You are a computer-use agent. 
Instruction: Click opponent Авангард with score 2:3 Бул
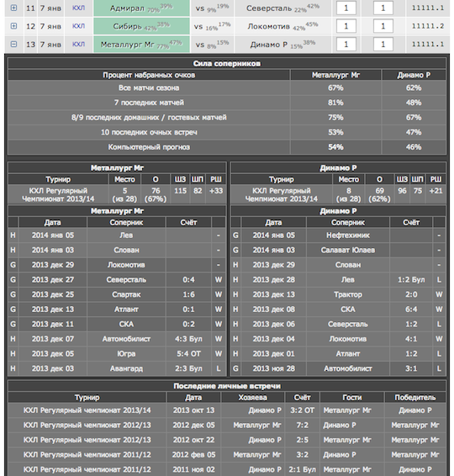(x=126, y=368)
